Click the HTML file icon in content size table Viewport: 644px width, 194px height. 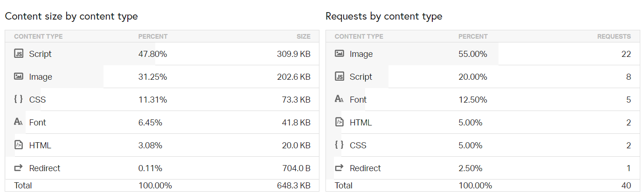coord(19,145)
